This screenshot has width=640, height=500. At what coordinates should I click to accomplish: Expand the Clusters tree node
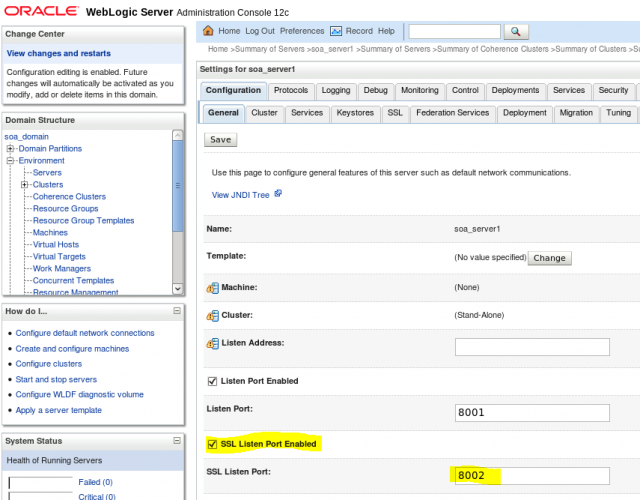(24, 184)
